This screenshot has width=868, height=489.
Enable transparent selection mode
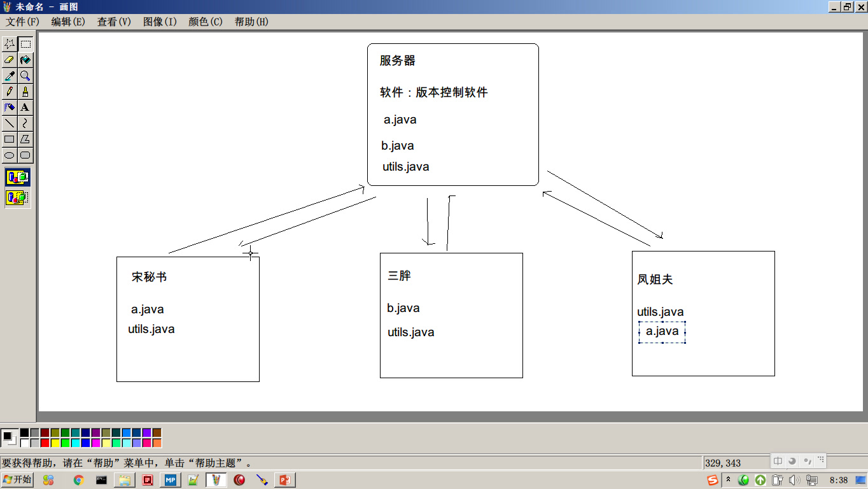[x=17, y=198]
